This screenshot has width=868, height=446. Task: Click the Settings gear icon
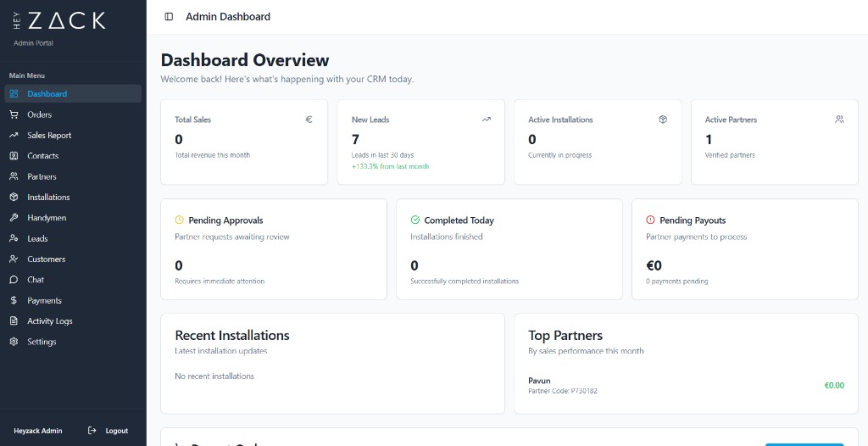click(14, 342)
